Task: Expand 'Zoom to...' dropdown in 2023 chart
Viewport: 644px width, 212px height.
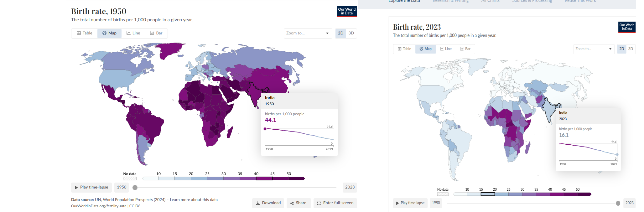Action: [594, 49]
